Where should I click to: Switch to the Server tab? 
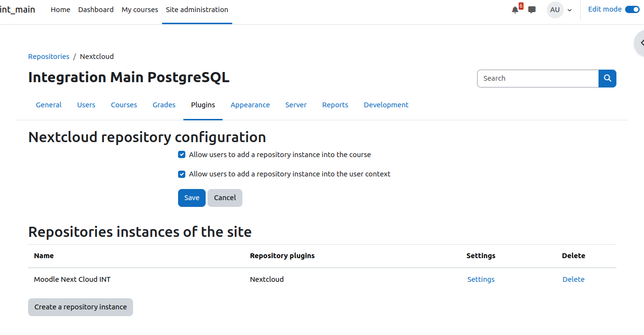point(296,105)
